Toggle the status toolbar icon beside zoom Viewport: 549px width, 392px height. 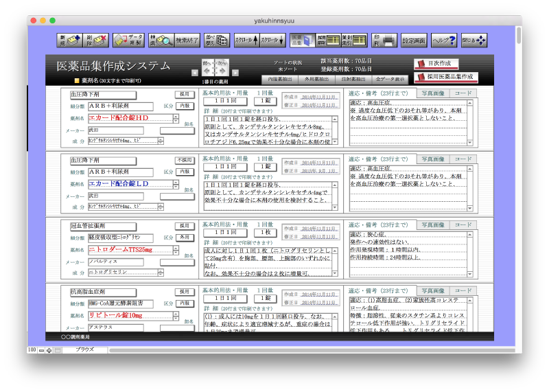[58, 350]
